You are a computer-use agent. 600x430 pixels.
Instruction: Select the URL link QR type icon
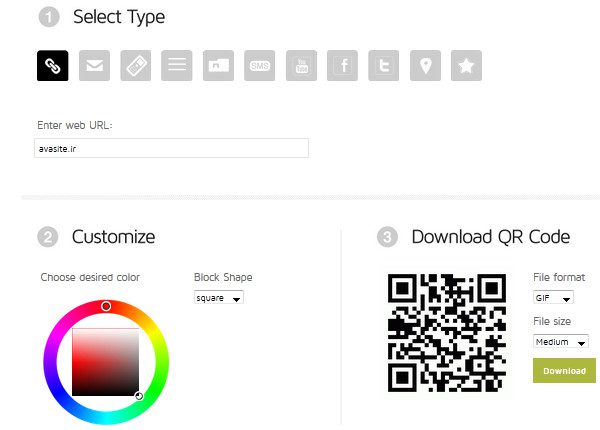52,65
